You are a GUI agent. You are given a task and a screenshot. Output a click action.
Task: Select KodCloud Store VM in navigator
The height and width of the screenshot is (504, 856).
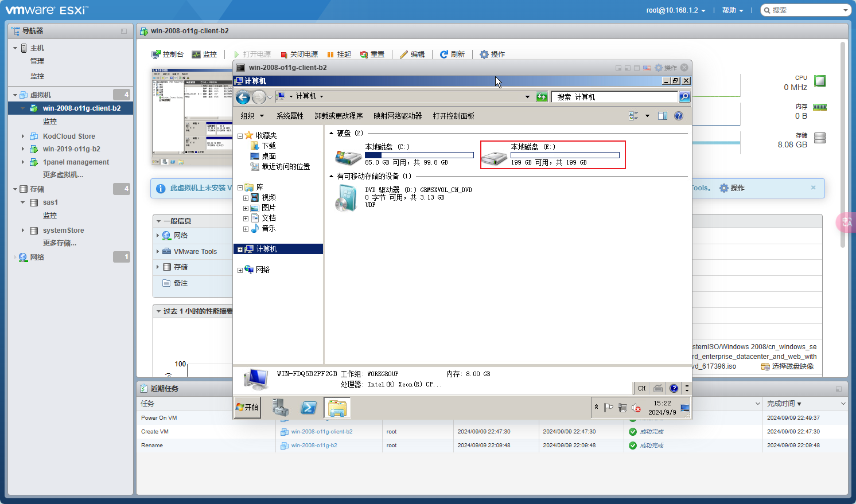(69, 136)
